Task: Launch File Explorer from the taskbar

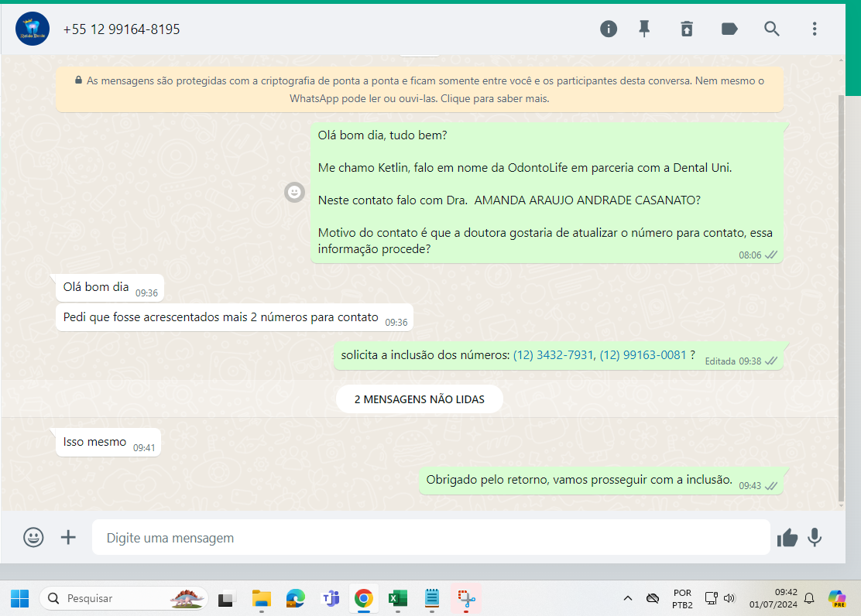Action: point(262,598)
